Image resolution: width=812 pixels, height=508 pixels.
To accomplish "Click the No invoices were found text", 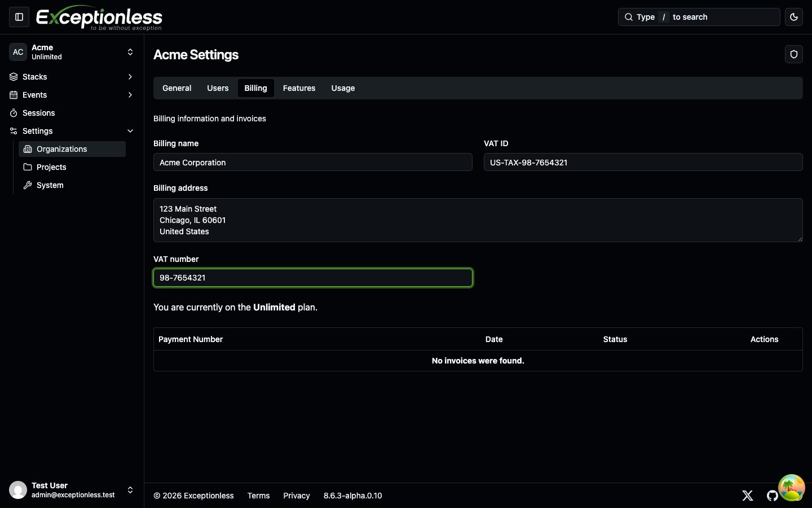I will point(478,361).
